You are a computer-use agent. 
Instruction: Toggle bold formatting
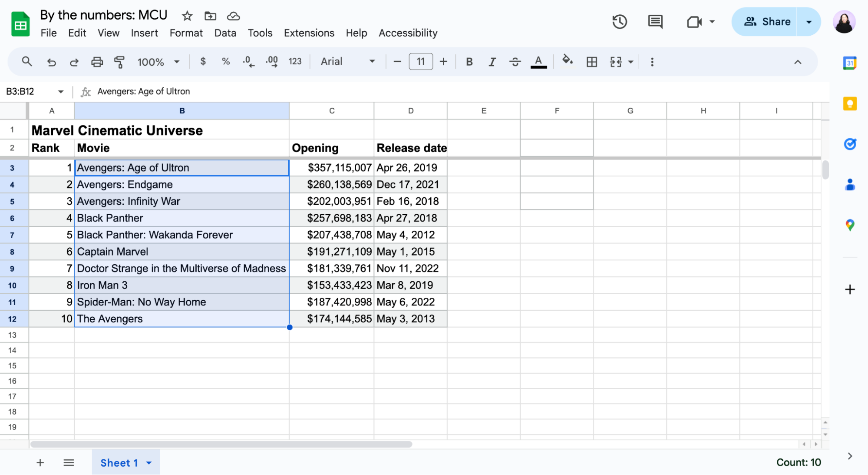pyautogui.click(x=469, y=62)
